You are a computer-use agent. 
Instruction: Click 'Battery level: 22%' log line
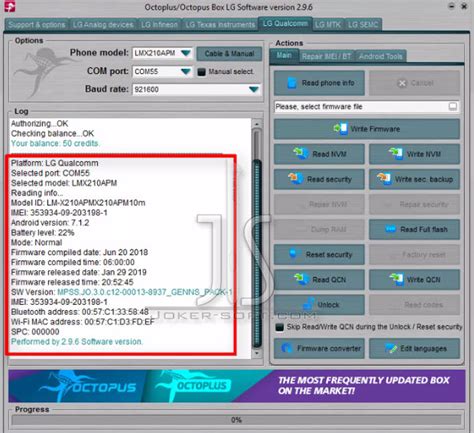pyautogui.click(x=43, y=233)
